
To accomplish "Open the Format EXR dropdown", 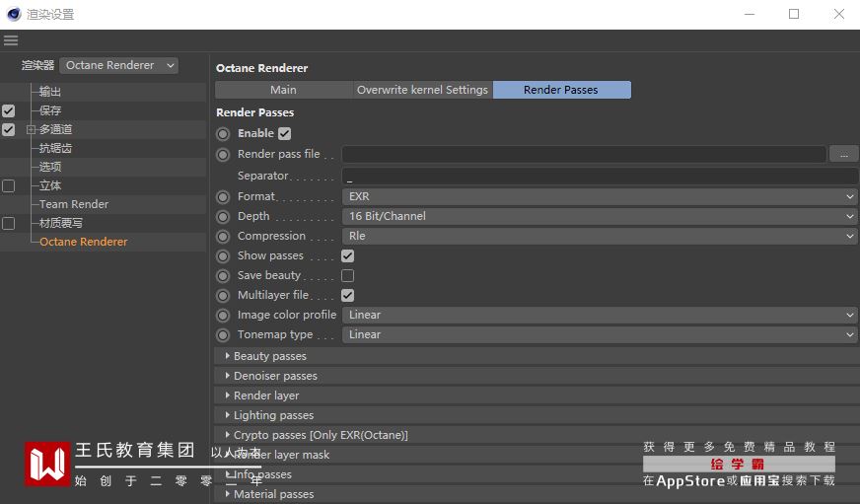I will click(x=600, y=196).
